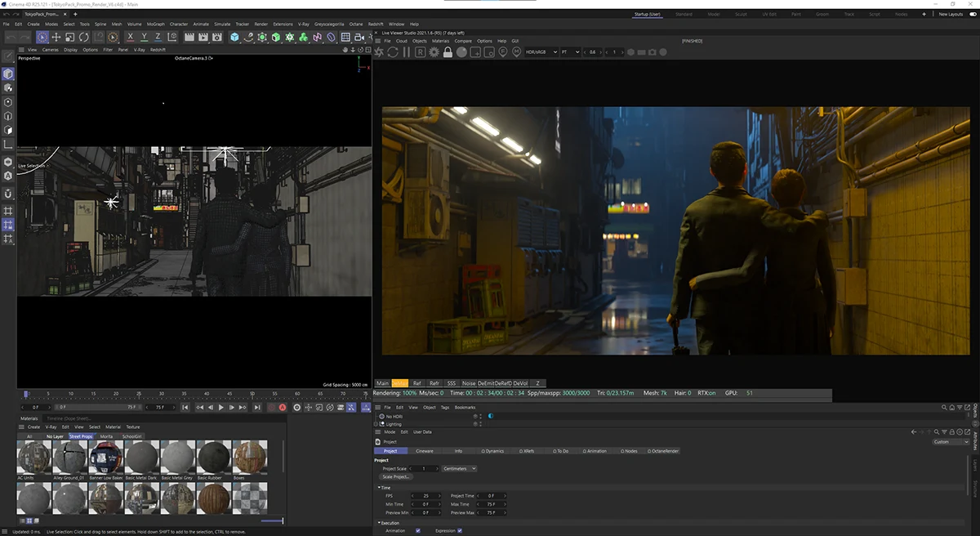Click the Render to Picture Viewer icon
The image size is (980, 536).
coord(203,37)
